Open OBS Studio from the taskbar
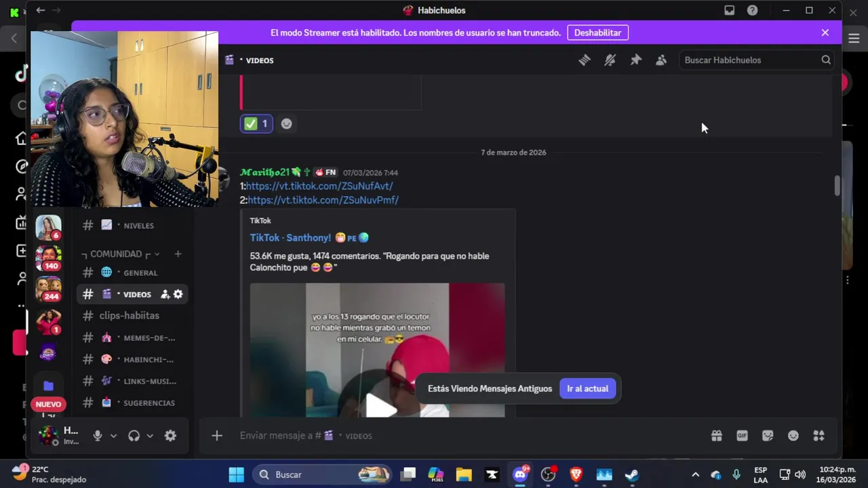This screenshot has height=488, width=868. [548, 474]
